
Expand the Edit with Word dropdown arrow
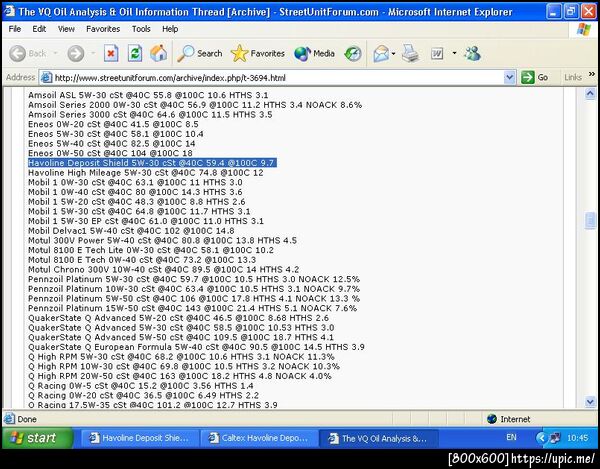click(454, 53)
